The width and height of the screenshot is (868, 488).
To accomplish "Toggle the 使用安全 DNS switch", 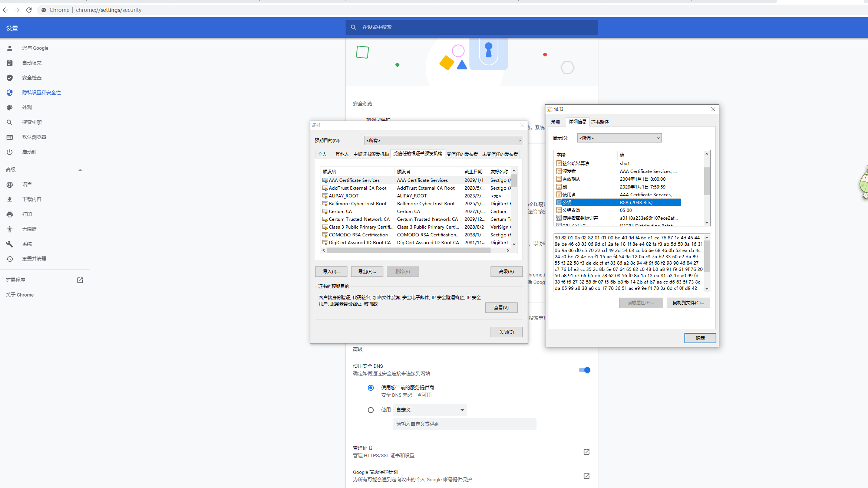I will [584, 370].
